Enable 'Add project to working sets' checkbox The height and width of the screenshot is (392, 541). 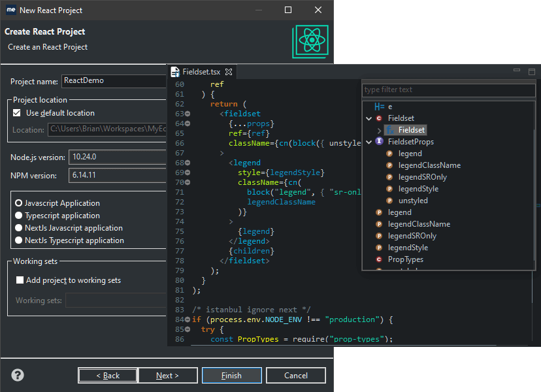tap(20, 280)
